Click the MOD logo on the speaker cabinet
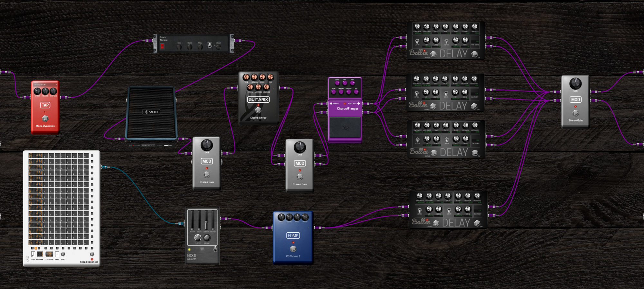Screen dimensions: 644x289 click(x=151, y=112)
